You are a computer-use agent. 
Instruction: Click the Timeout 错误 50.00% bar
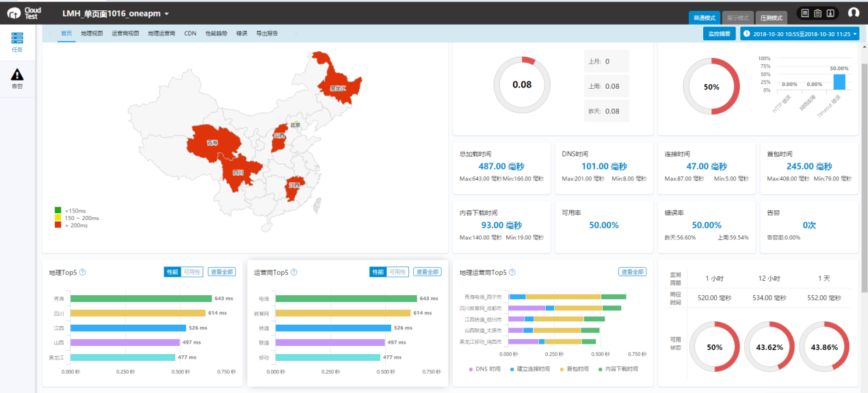click(839, 82)
